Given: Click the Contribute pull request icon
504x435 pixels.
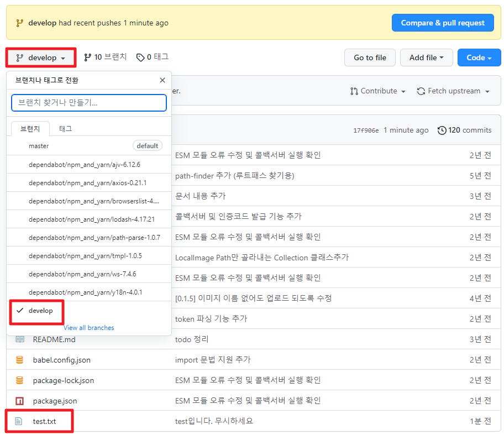Looking at the screenshot, I should 354,91.
